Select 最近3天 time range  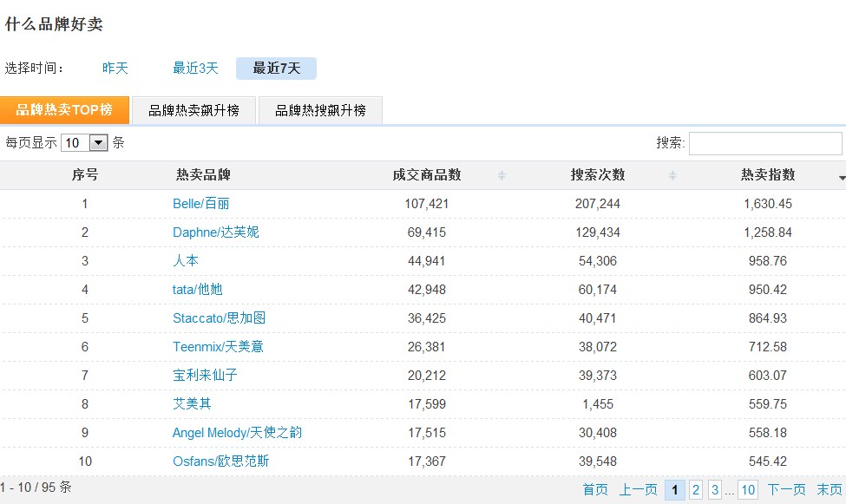[x=195, y=69]
